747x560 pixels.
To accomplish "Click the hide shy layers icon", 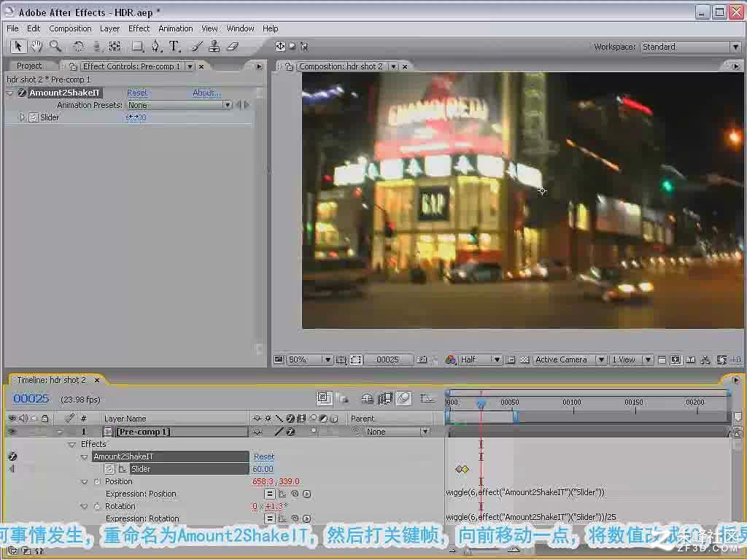I will (x=368, y=399).
